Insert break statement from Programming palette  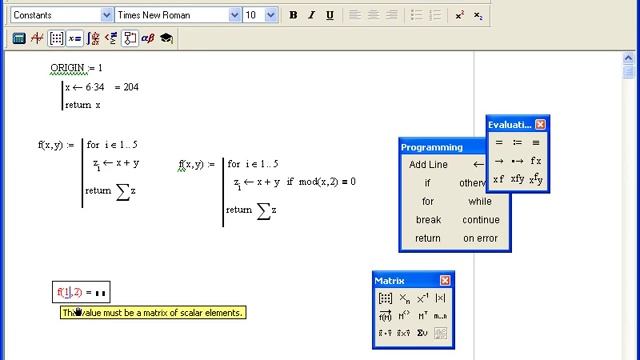pos(428,220)
